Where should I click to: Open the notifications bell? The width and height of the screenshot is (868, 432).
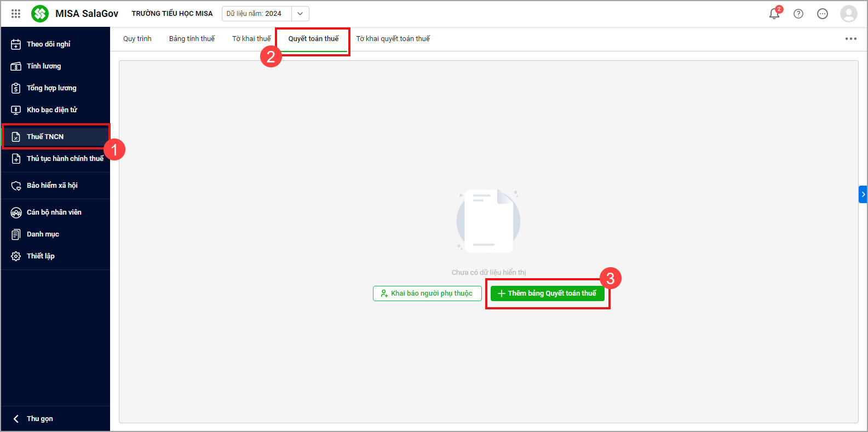click(x=774, y=14)
